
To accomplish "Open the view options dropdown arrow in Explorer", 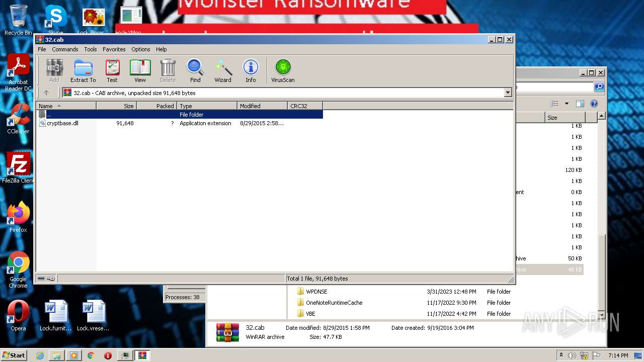I will [x=567, y=104].
